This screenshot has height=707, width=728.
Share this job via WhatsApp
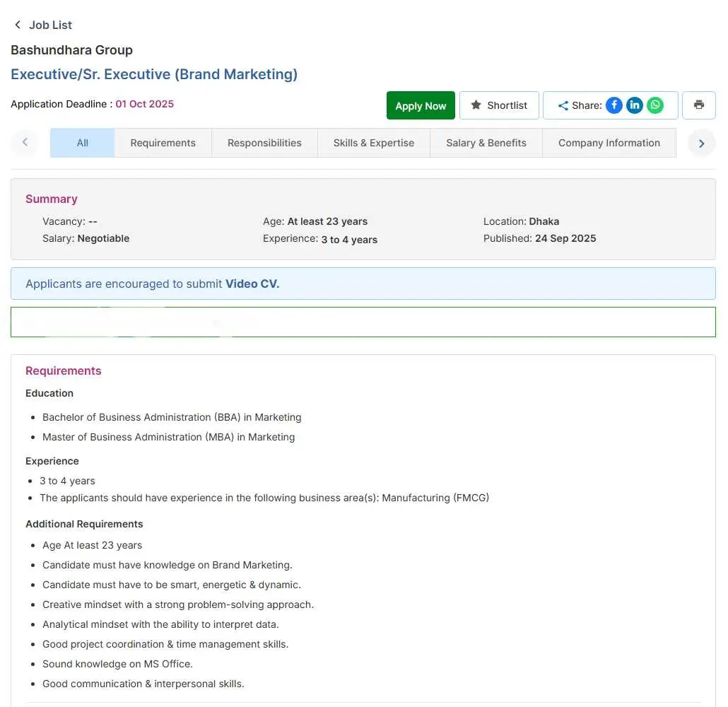(656, 105)
